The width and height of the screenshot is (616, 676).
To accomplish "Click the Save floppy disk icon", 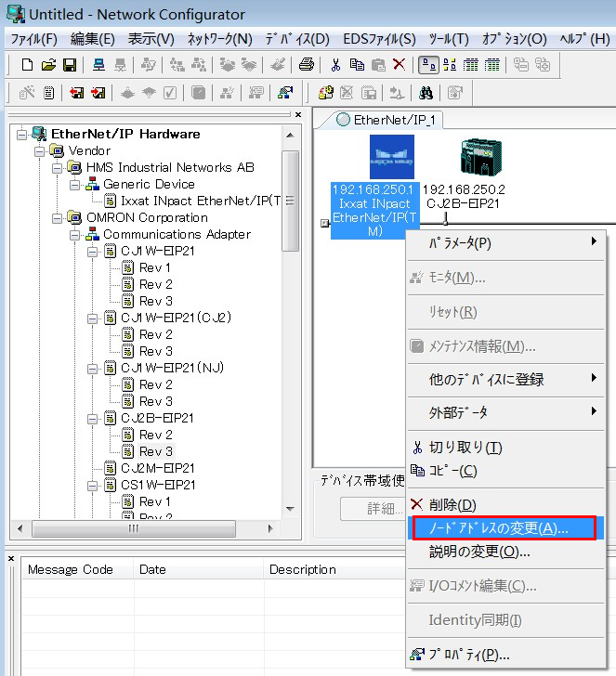I will (70, 64).
